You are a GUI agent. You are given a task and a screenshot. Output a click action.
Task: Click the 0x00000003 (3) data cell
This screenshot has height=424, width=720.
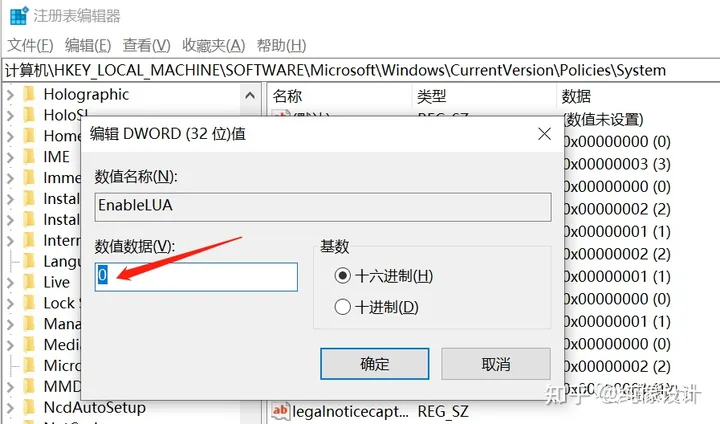click(x=617, y=164)
